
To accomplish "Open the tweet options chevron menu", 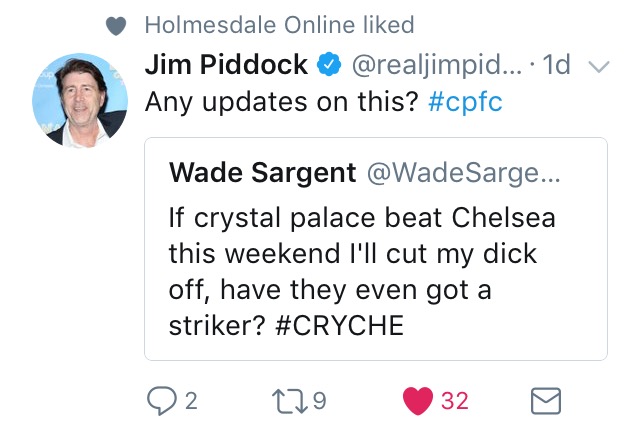I will pyautogui.click(x=599, y=66).
